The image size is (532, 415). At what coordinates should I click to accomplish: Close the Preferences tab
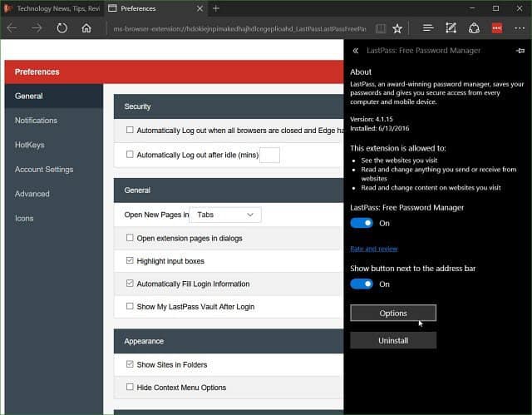[199, 8]
